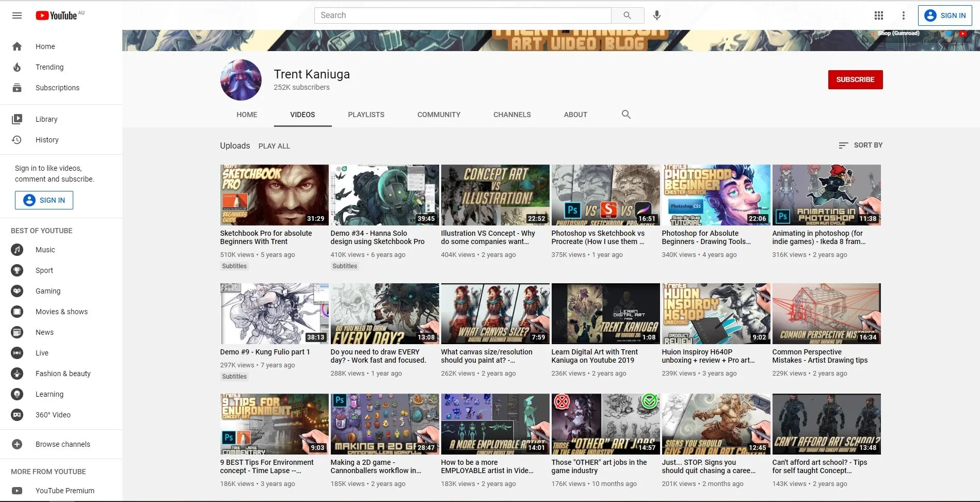Click Sign In button in top bar
980x502 pixels.
point(945,15)
